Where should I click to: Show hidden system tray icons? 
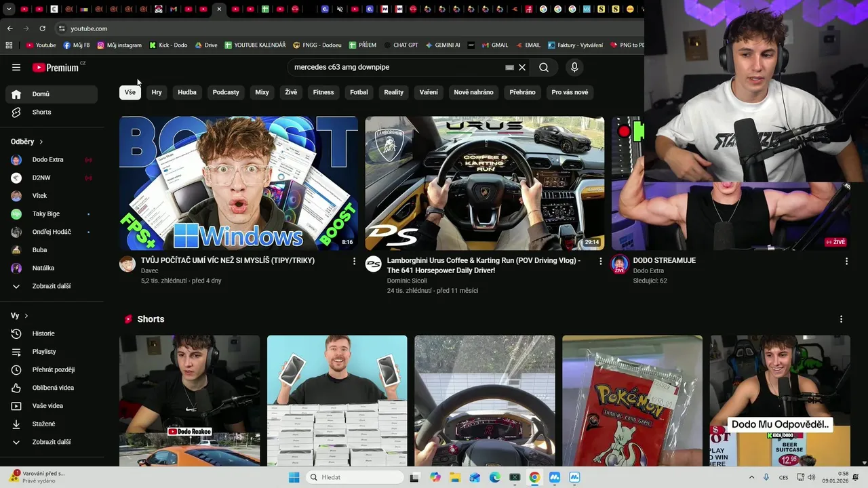pyautogui.click(x=751, y=477)
